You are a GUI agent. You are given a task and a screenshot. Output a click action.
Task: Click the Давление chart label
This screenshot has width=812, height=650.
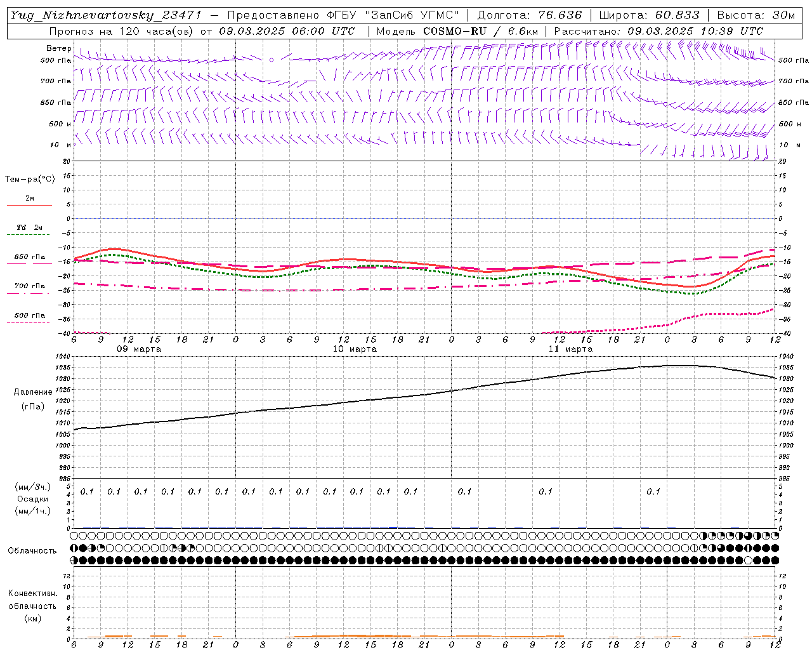coord(32,392)
